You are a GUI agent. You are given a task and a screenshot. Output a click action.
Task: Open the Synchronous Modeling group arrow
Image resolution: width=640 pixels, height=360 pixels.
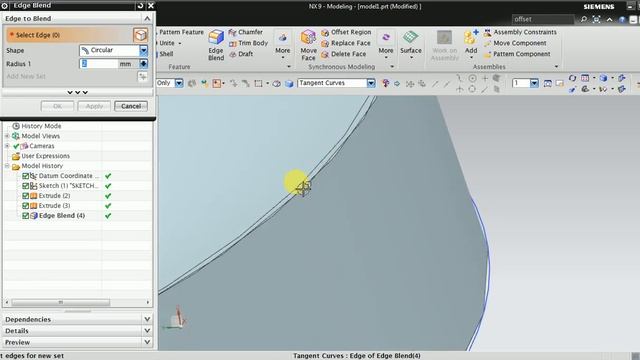pyautogui.click(x=392, y=67)
